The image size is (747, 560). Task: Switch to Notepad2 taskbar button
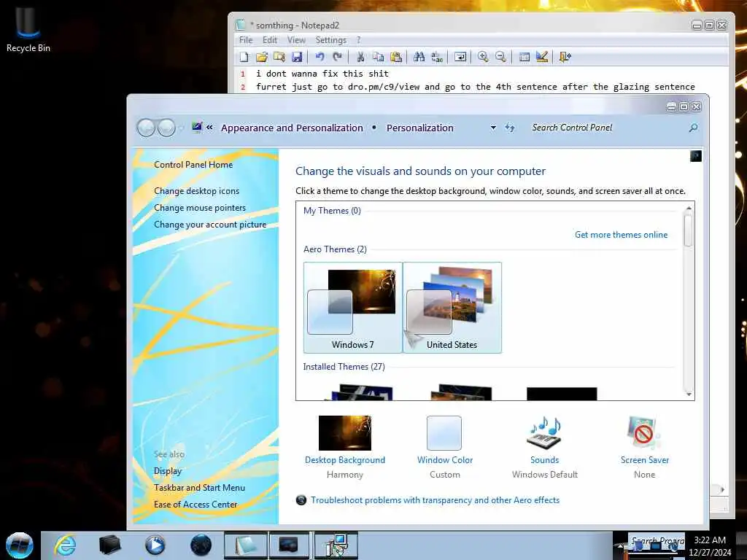point(245,545)
